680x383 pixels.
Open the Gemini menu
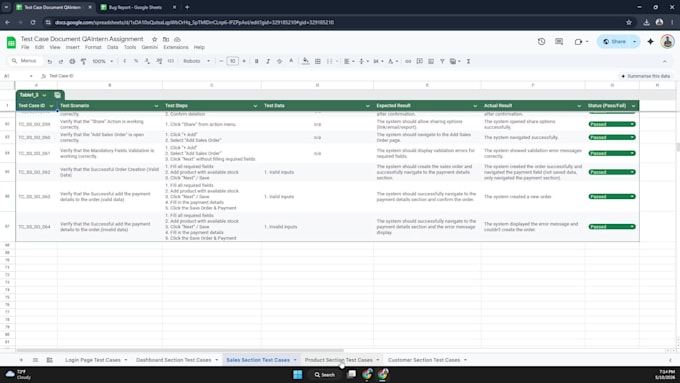pyautogui.click(x=149, y=47)
